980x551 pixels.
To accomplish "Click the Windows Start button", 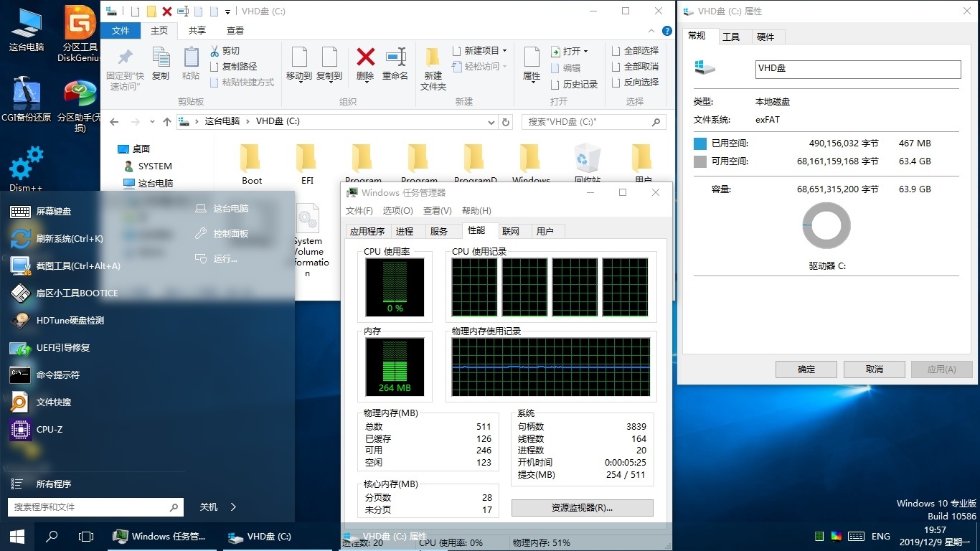I will click(x=17, y=536).
